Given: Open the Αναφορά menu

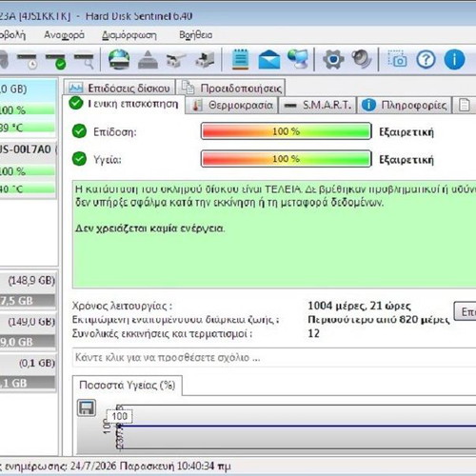Looking at the screenshot, I should (64, 35).
